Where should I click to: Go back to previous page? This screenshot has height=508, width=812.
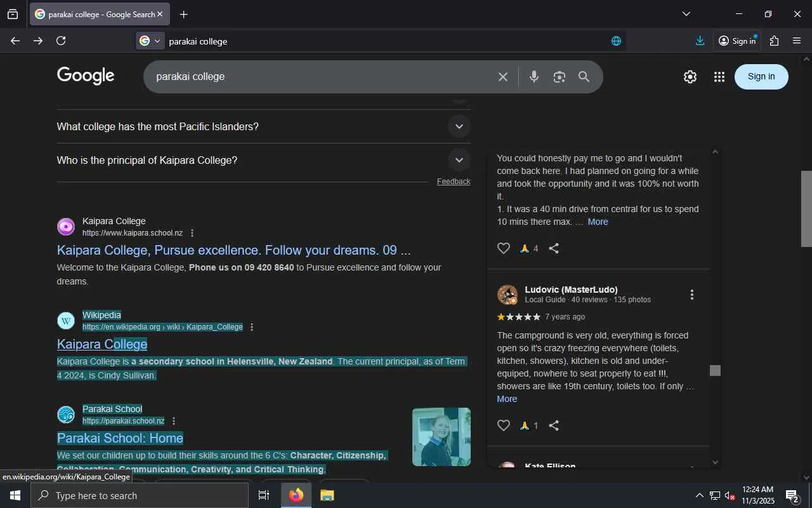(x=15, y=41)
